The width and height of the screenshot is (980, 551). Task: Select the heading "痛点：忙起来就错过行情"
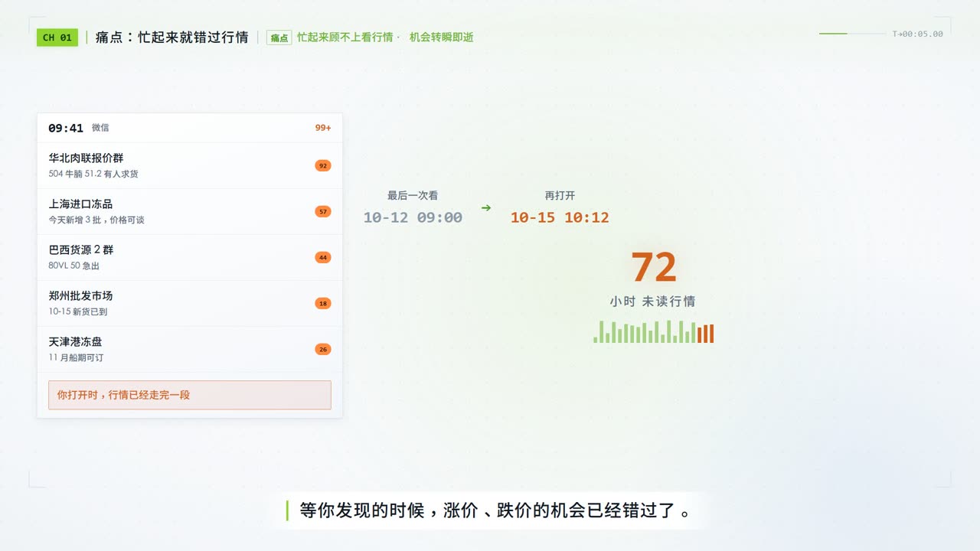tap(172, 37)
